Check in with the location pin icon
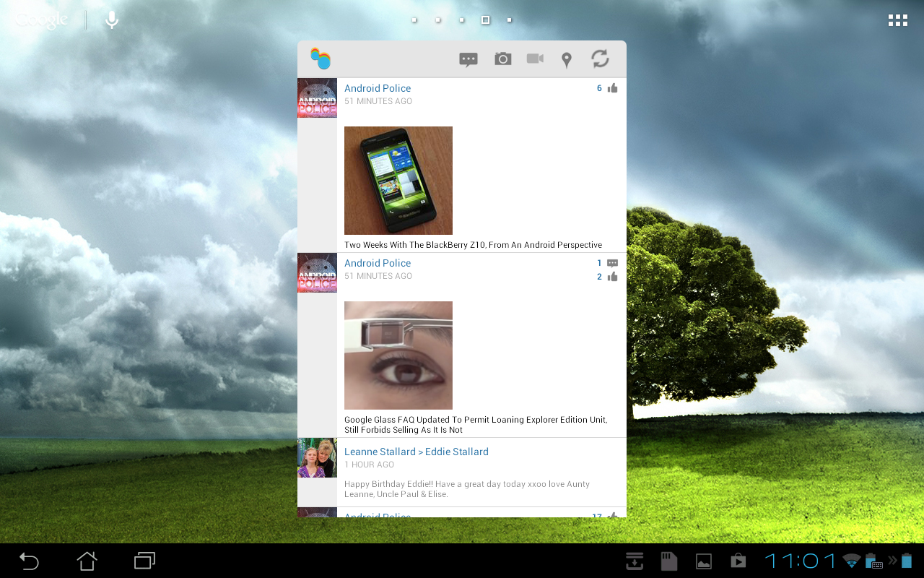Viewport: 924px width, 578px height. tap(567, 60)
